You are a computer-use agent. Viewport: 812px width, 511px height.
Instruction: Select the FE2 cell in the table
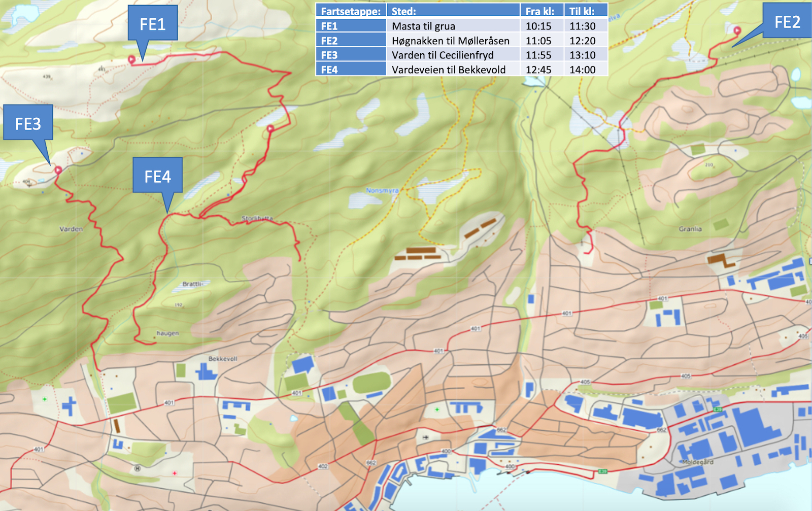351,40
